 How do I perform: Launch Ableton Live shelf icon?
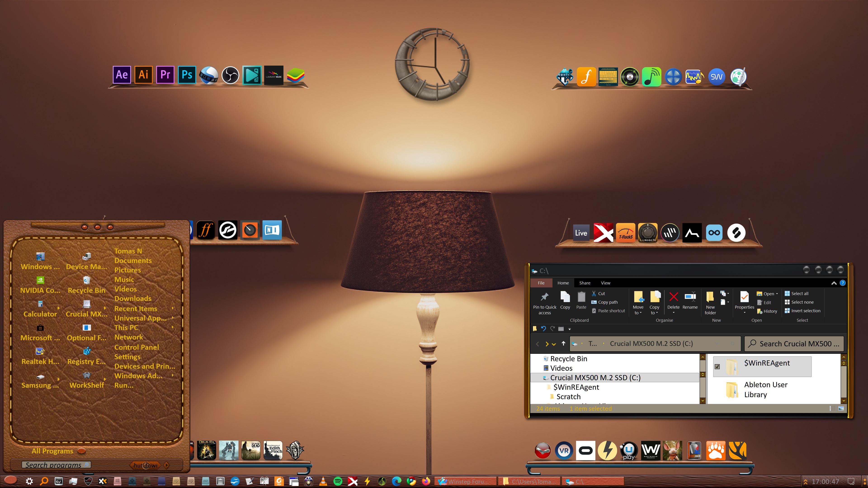(x=581, y=233)
